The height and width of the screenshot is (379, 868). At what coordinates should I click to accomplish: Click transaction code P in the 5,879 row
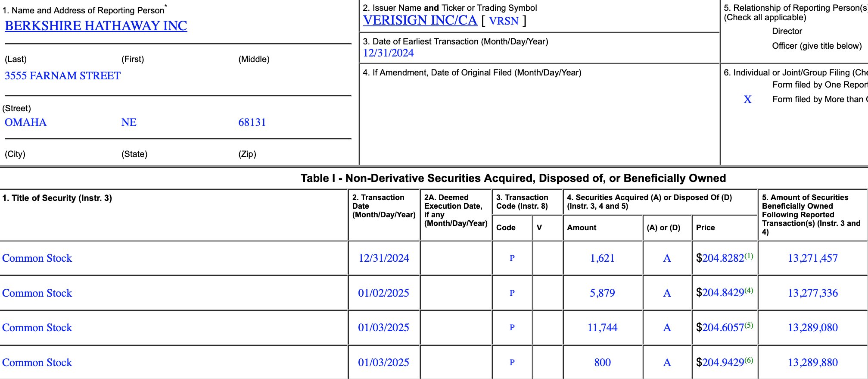click(x=512, y=293)
